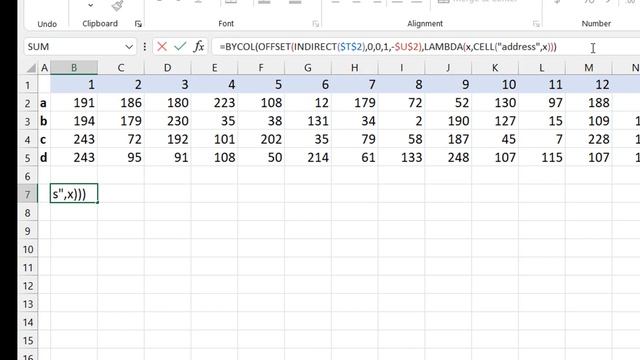
Task: Click cell I5 containing 133
Action: tap(401, 158)
